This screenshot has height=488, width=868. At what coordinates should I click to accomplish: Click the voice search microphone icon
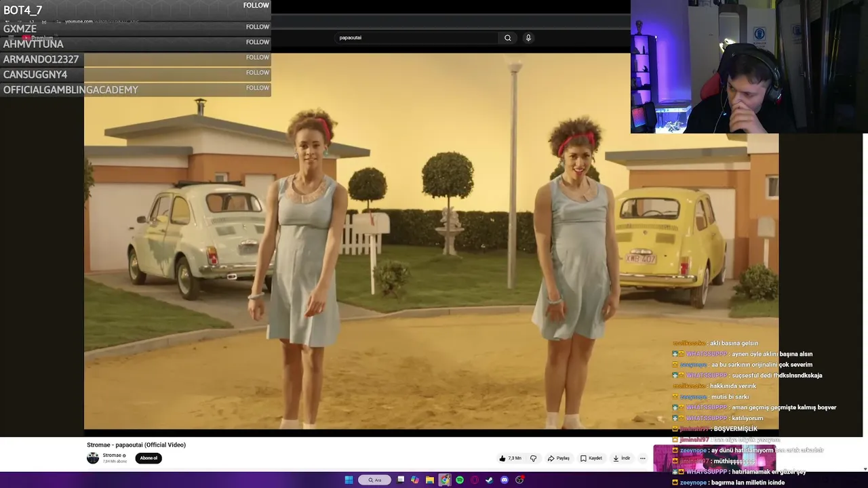coord(528,38)
